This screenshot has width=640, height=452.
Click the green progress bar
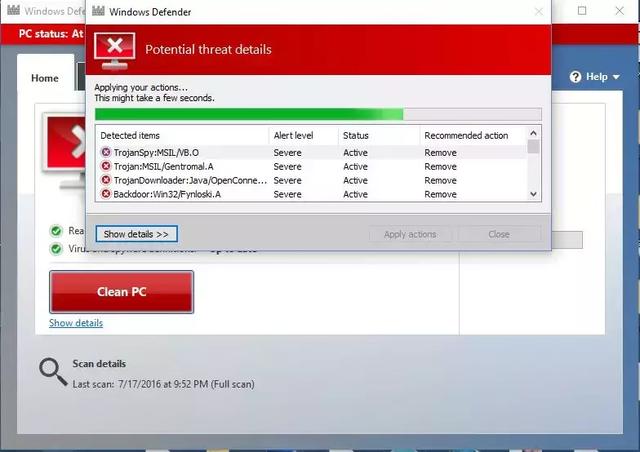pyautogui.click(x=250, y=114)
